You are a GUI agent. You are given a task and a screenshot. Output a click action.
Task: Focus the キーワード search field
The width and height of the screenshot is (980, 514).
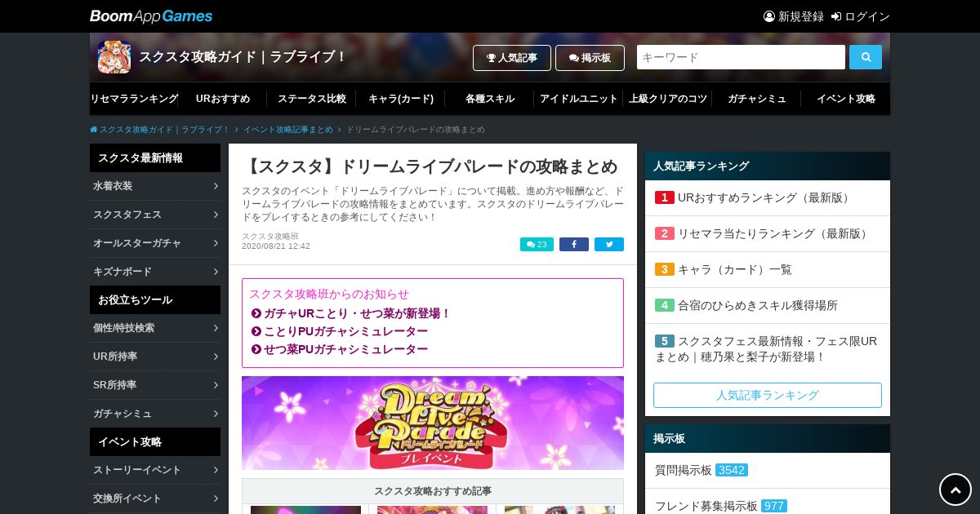741,57
